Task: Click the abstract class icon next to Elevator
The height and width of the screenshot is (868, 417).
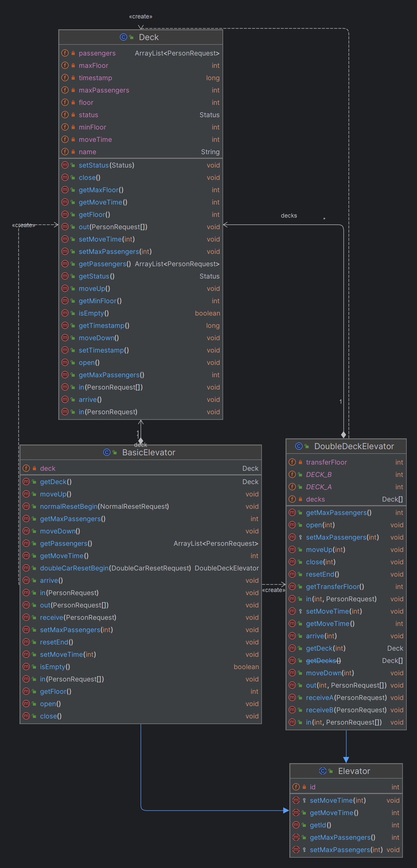Action: click(322, 771)
